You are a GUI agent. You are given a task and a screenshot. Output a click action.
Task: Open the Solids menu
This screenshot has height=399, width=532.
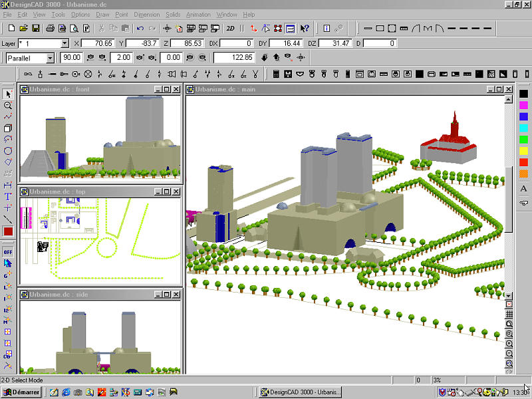pos(172,14)
